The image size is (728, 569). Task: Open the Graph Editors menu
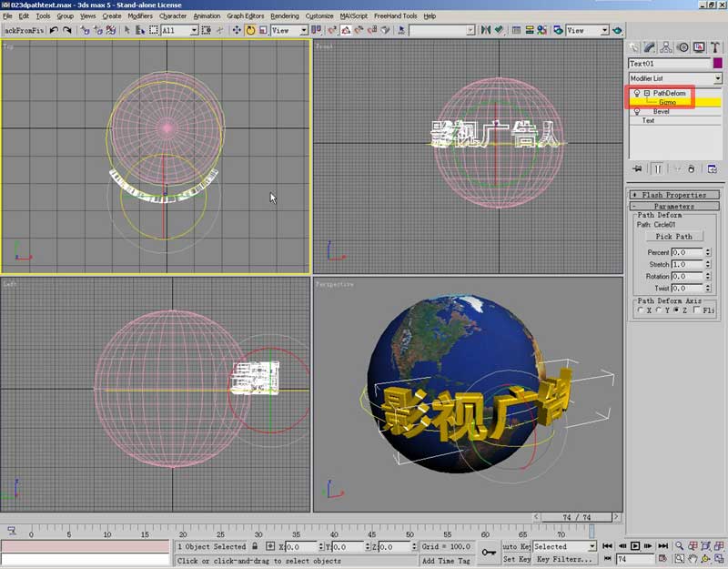pos(246,15)
